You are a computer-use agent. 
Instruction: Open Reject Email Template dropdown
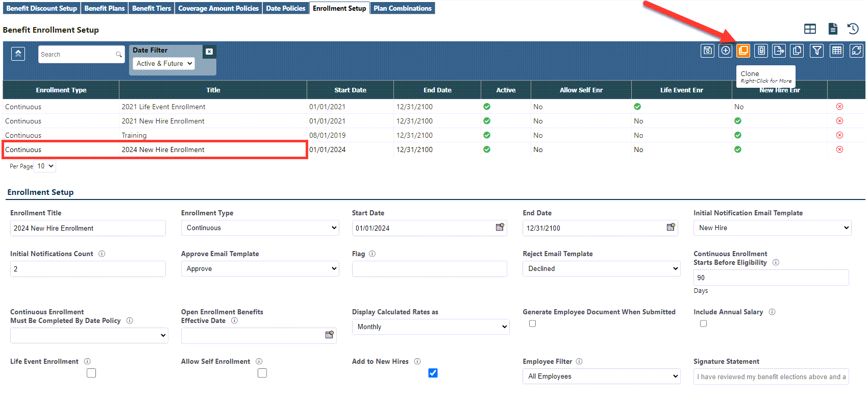tap(601, 269)
